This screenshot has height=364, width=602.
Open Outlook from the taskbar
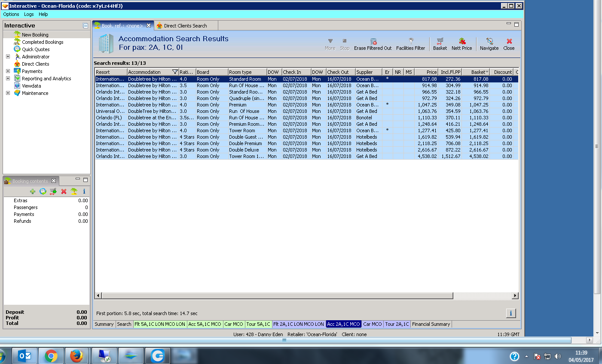(x=24, y=356)
